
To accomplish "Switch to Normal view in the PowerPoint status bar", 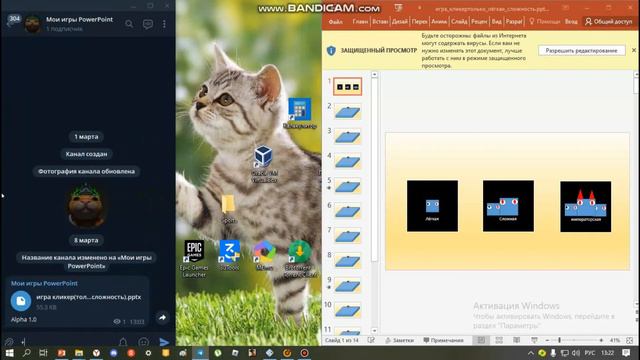I will [x=481, y=340].
